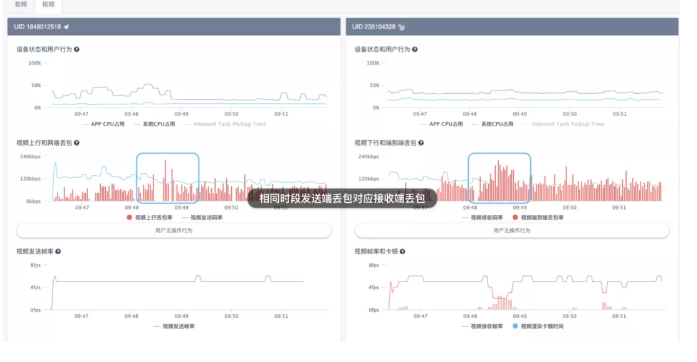Click the 视频上行和网络丢包 chart title

[44, 143]
